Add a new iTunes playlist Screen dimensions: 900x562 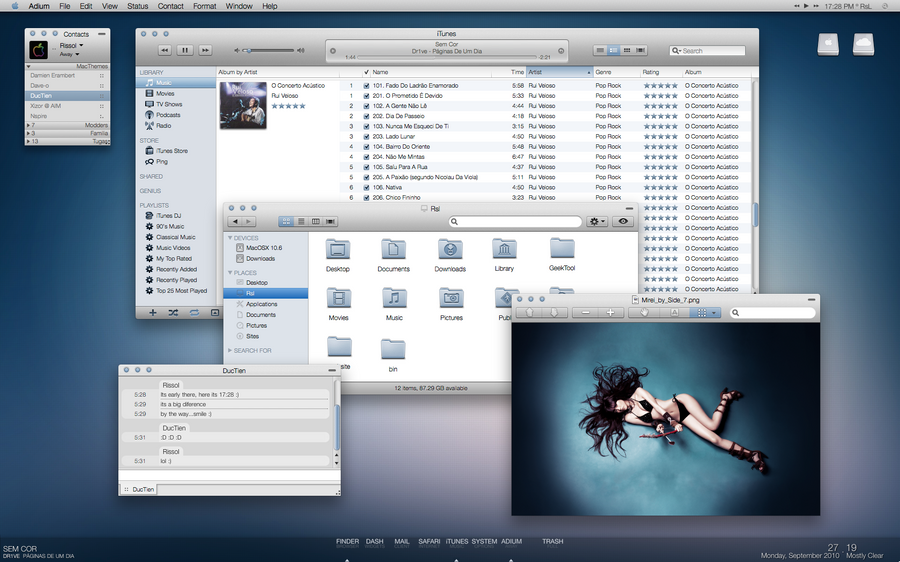153,313
